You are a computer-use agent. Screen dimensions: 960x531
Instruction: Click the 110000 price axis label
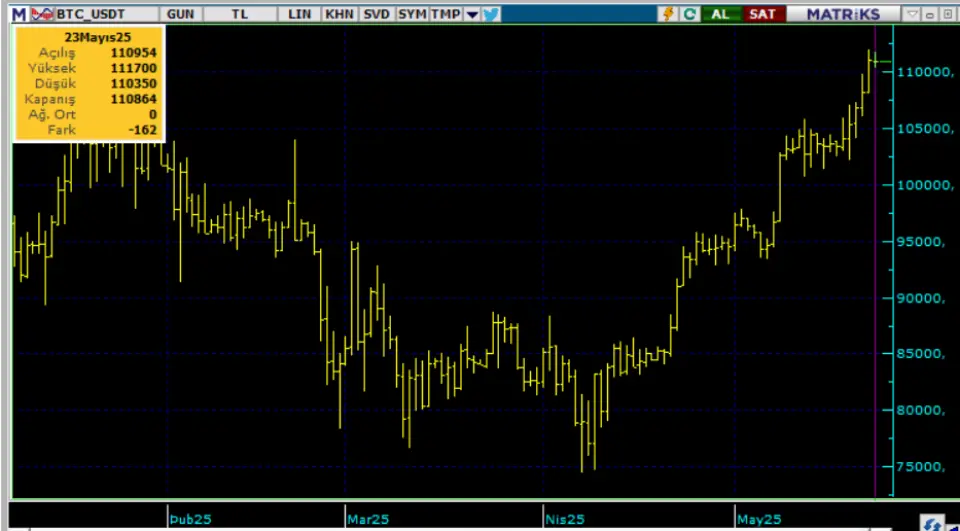(x=925, y=72)
